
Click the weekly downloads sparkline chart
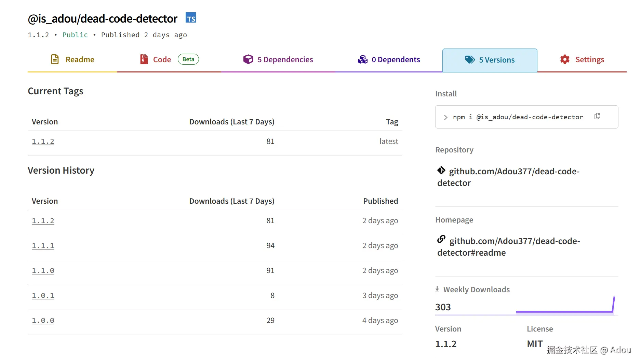pyautogui.click(x=565, y=306)
